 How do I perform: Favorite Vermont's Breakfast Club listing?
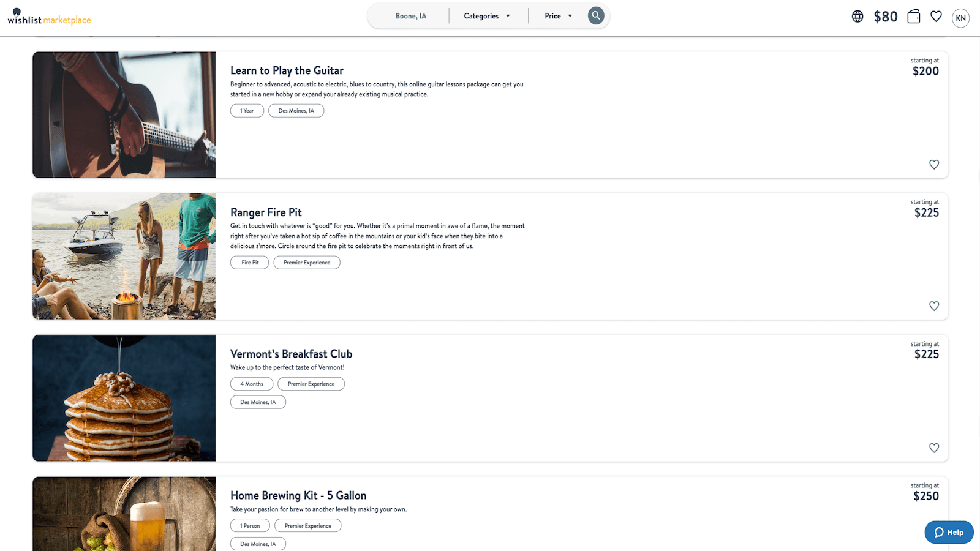pyautogui.click(x=934, y=448)
